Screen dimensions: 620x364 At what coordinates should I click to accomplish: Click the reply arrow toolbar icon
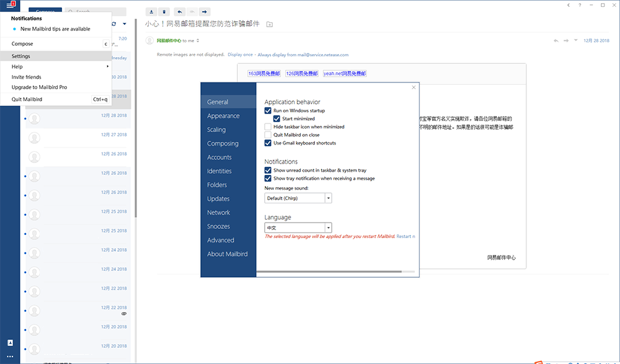coord(179,12)
